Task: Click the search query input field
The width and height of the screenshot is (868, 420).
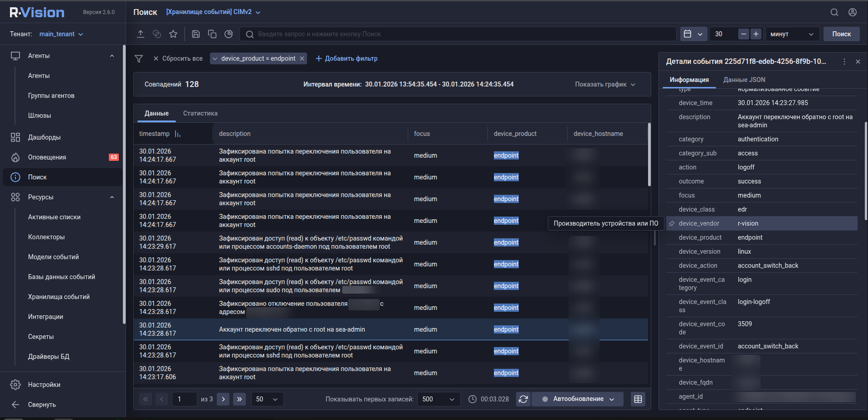Action: 458,34
